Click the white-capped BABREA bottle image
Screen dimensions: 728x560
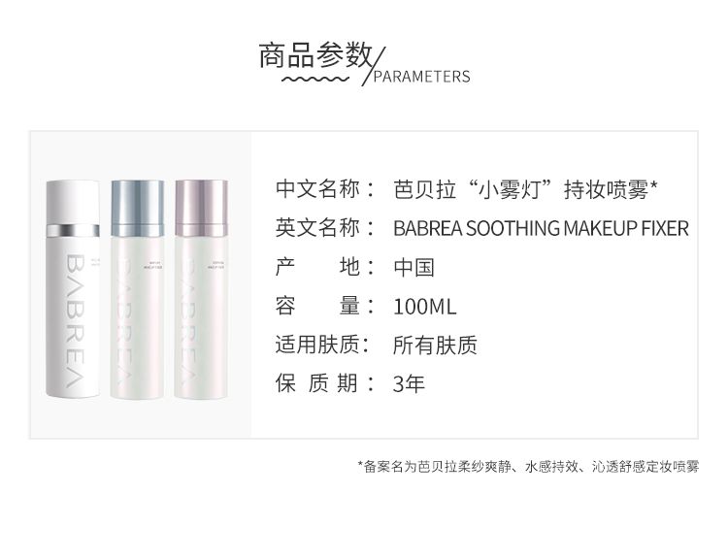(73, 289)
